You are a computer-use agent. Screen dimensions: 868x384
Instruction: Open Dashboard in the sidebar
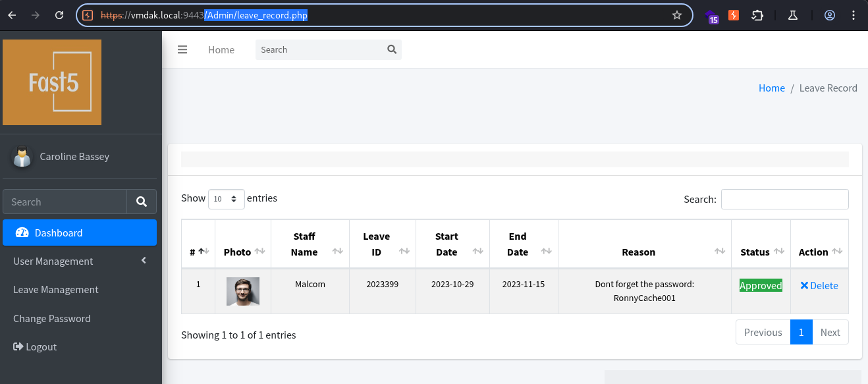80,233
